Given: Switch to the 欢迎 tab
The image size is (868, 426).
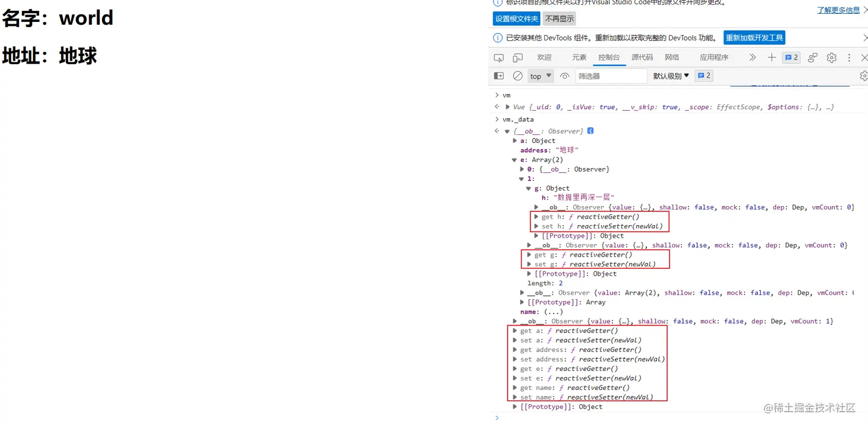Looking at the screenshot, I should pos(544,57).
